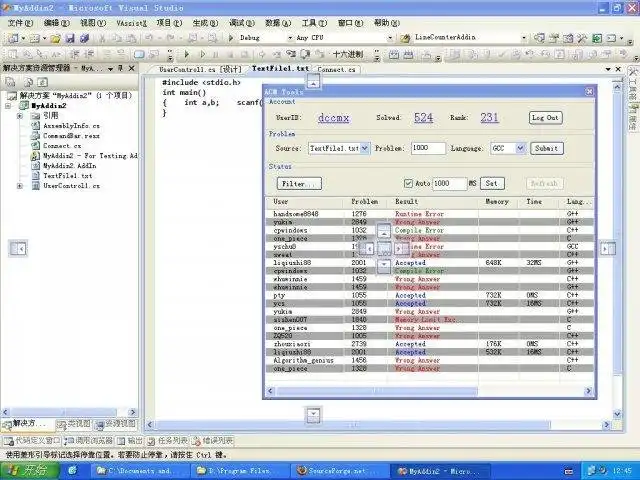Viewport: 640px width, 480px height.
Task: Toggle the 十六进制 hexadecimal display button
Action: tap(348, 54)
